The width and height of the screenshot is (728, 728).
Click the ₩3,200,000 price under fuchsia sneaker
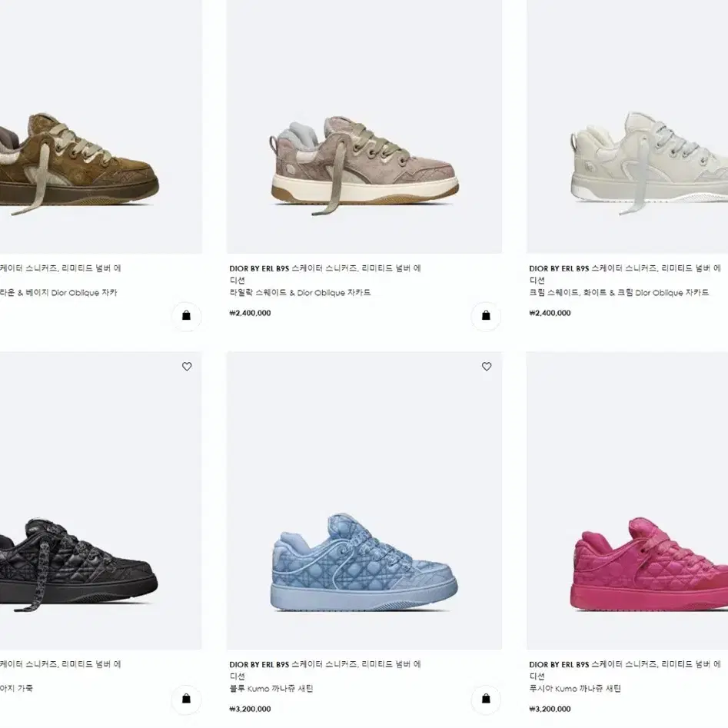click(x=550, y=709)
